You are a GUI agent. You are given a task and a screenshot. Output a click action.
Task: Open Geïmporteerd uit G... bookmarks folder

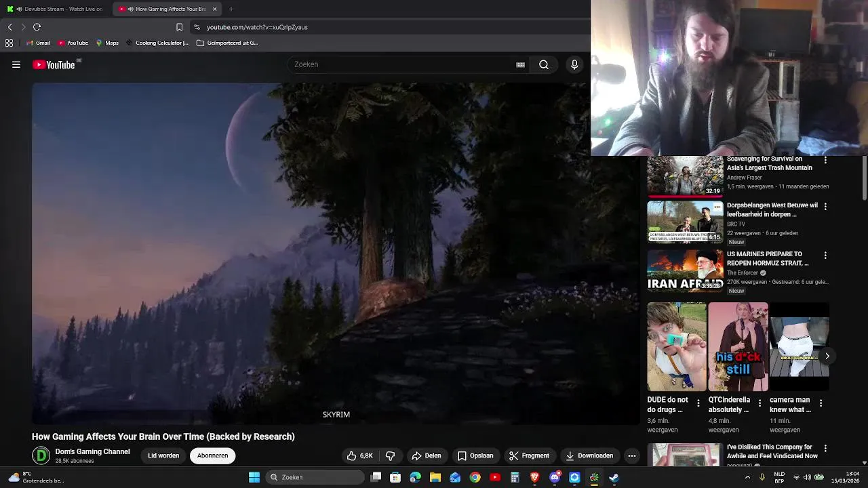227,43
